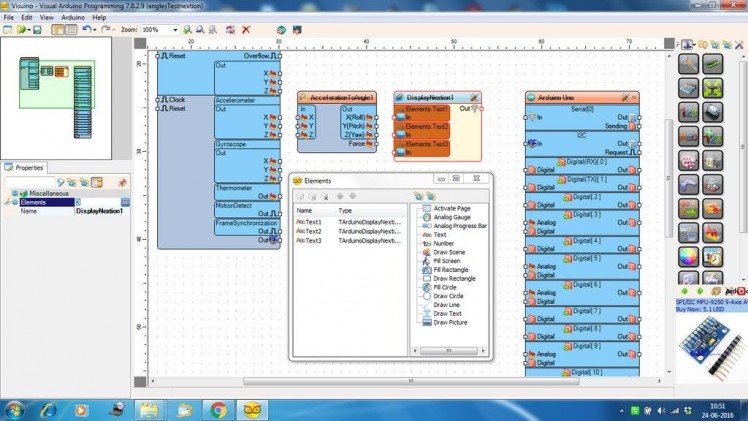Image resolution: width=748 pixels, height=421 pixels.
Task: Toggle the first layout view button in toolbar
Action: tap(57, 30)
